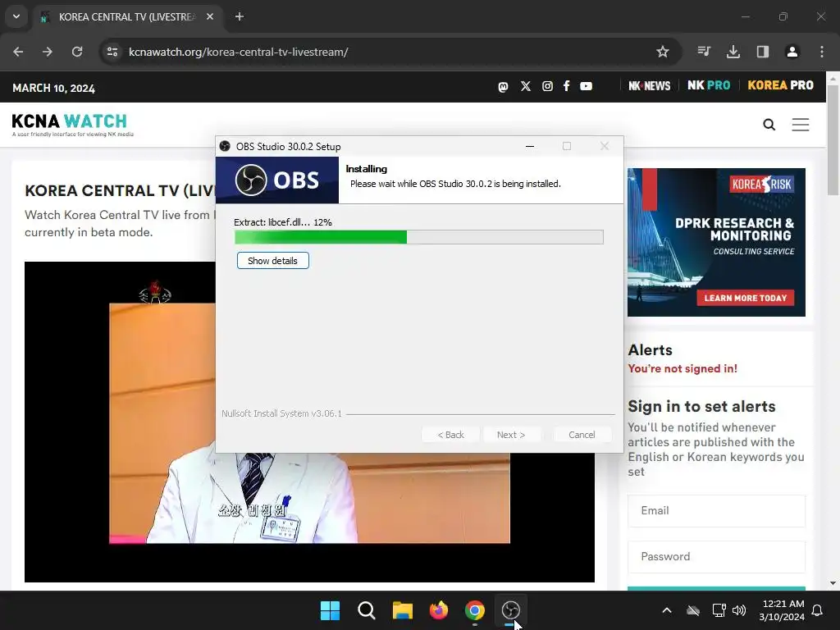The height and width of the screenshot is (630, 840).
Task: Go back using the browser back arrow
Action: pos(18,52)
